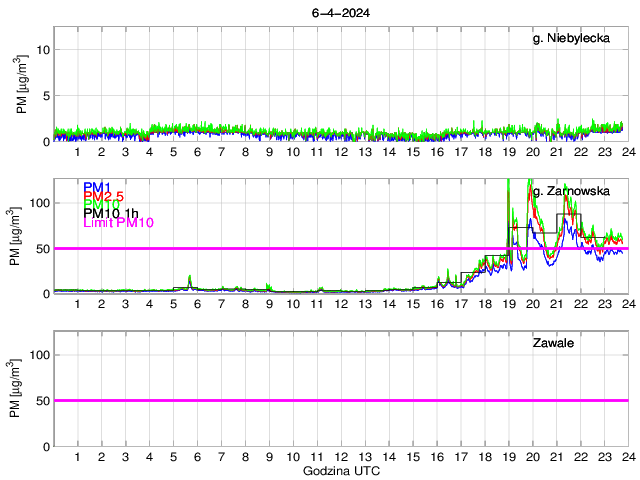Screen dimensions: 640x480
Task: Click the magenta limit line in Zawale chart
Action: (x=340, y=400)
